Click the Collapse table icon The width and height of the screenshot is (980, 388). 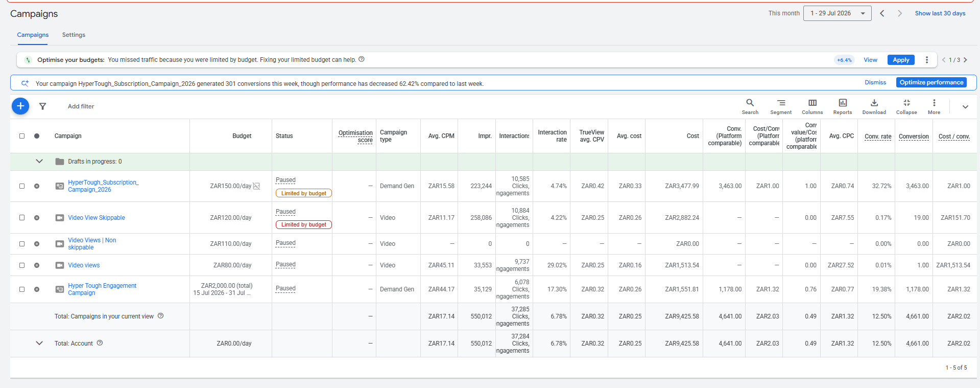[906, 106]
